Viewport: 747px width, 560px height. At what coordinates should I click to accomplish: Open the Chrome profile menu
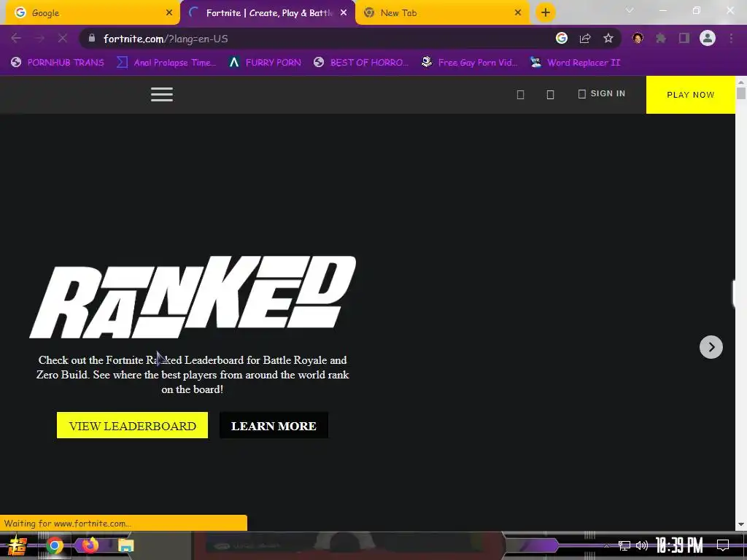click(708, 38)
